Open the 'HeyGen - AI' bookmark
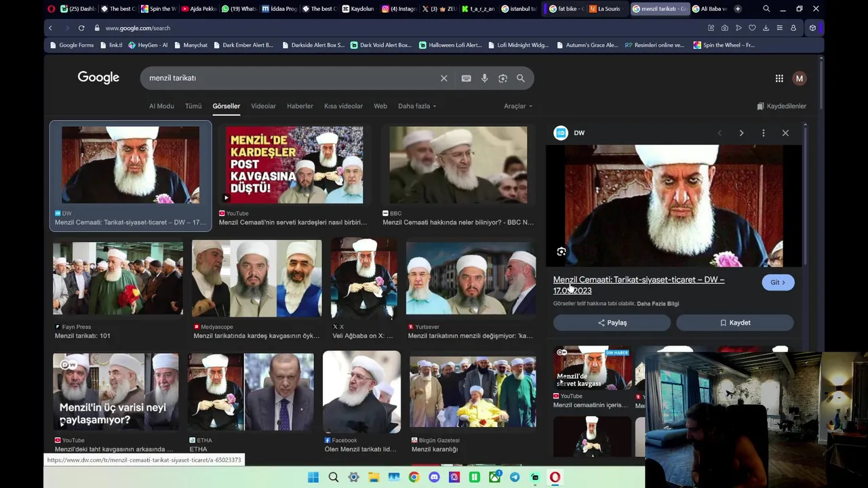Viewport: 868px width, 488px height. point(148,45)
